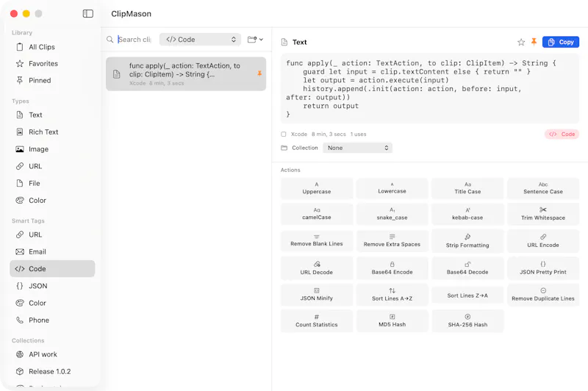Select the Code smart tag
This screenshot has width=588, height=391.
(x=52, y=269)
